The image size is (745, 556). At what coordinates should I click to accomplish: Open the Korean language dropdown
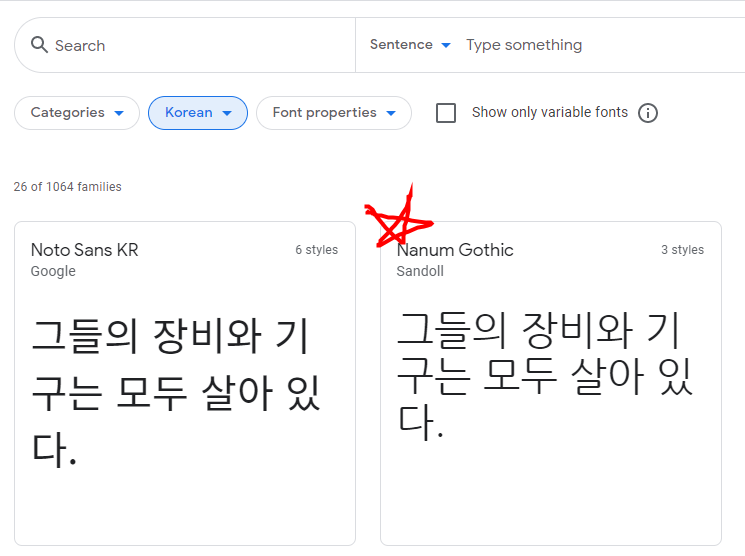(x=198, y=113)
